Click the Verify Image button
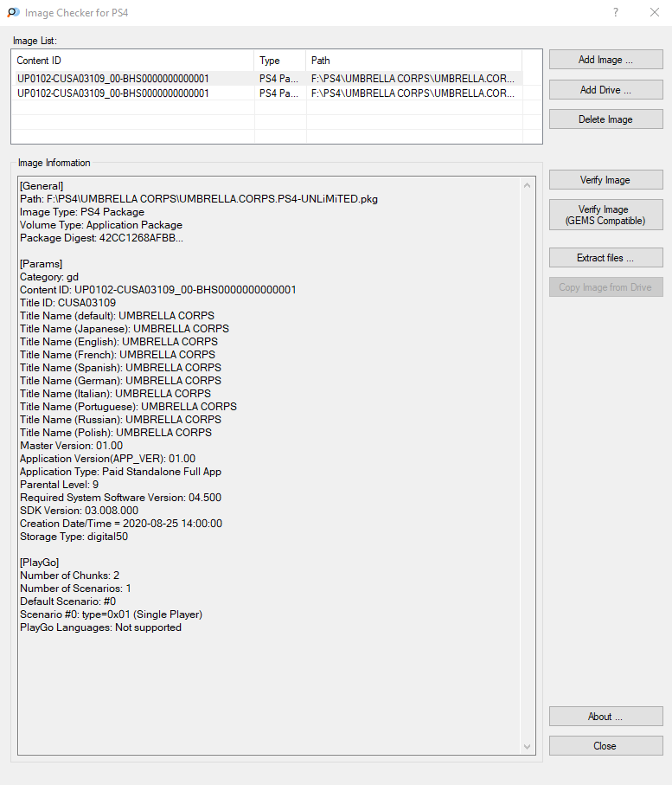The image size is (672, 785). pos(606,180)
